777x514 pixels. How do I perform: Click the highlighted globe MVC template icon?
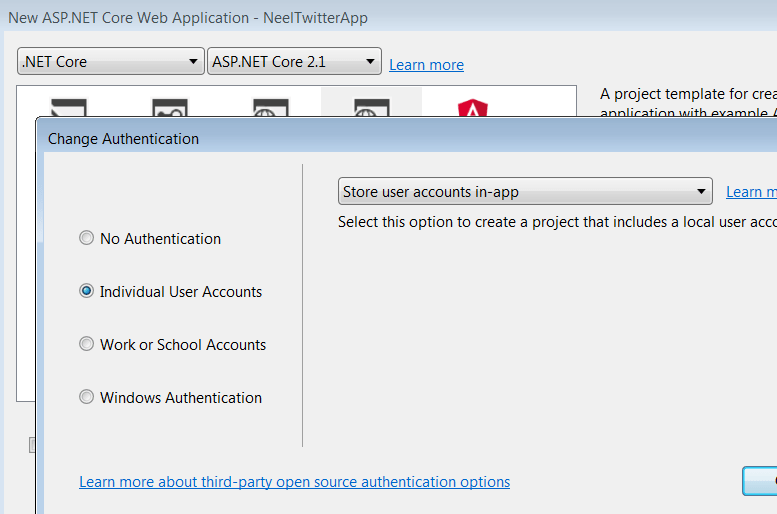point(371,107)
